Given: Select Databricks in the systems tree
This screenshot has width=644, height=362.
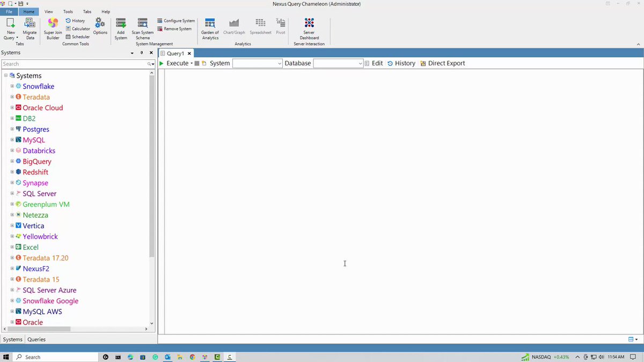Looking at the screenshot, I should point(39,151).
